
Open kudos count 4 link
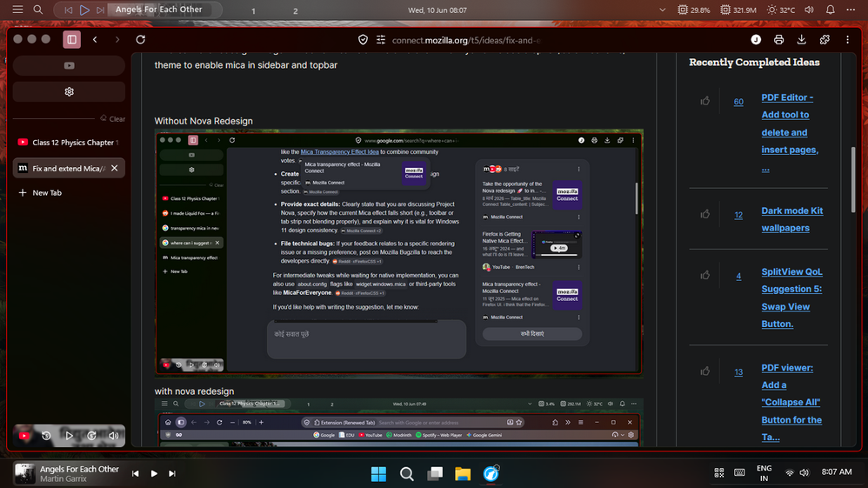tap(738, 277)
